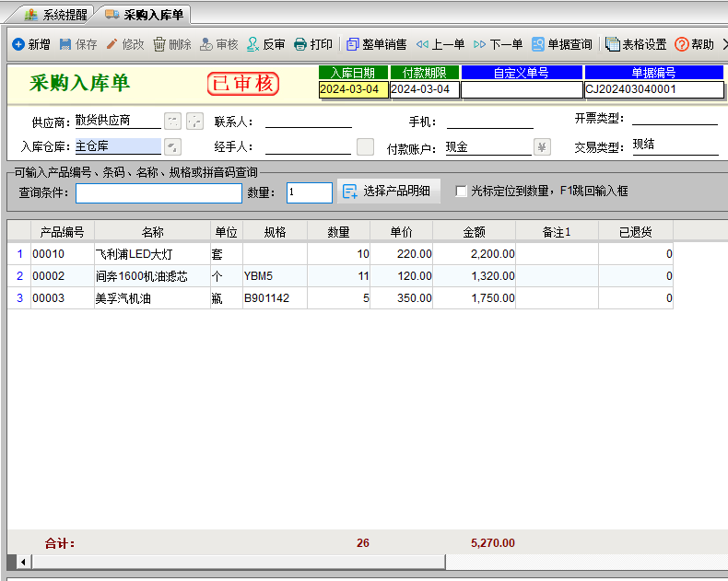Click the 名称 column header
The width and height of the screenshot is (728, 581).
[152, 232]
